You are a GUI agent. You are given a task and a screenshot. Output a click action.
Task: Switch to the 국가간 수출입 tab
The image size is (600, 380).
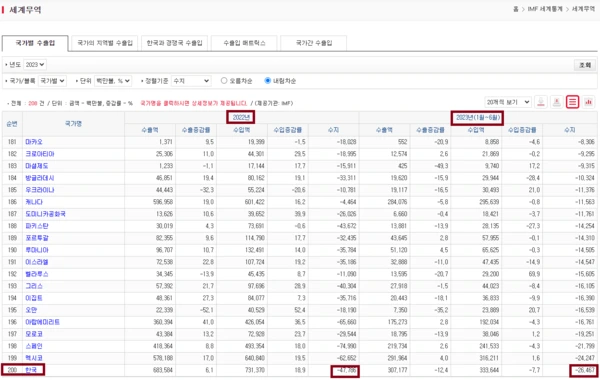[x=314, y=43]
